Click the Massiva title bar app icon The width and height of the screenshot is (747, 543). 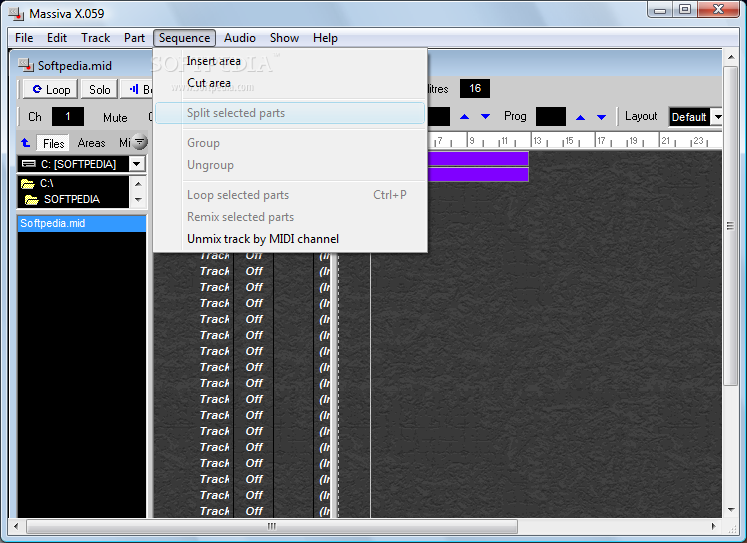tap(16, 14)
